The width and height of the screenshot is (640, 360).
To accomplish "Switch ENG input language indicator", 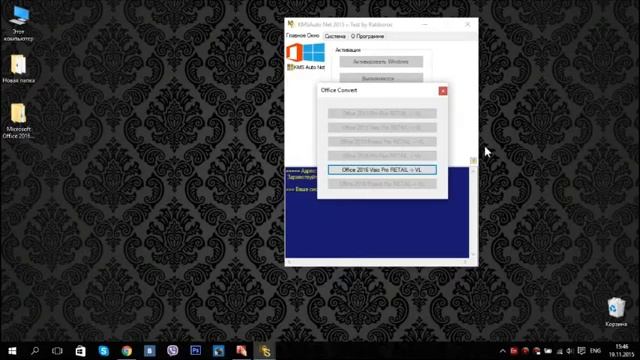I will coord(596,351).
